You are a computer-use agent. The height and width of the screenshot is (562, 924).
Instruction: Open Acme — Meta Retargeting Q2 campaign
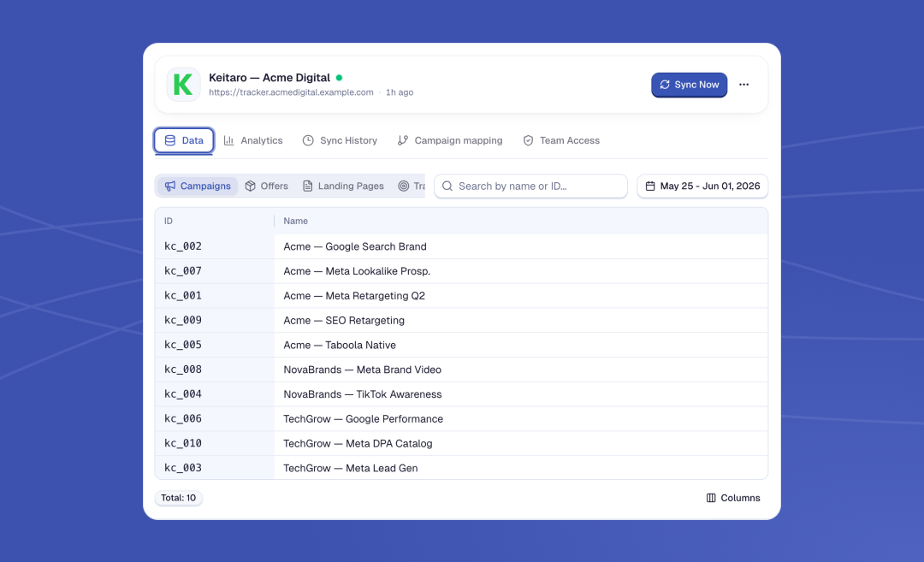354,296
